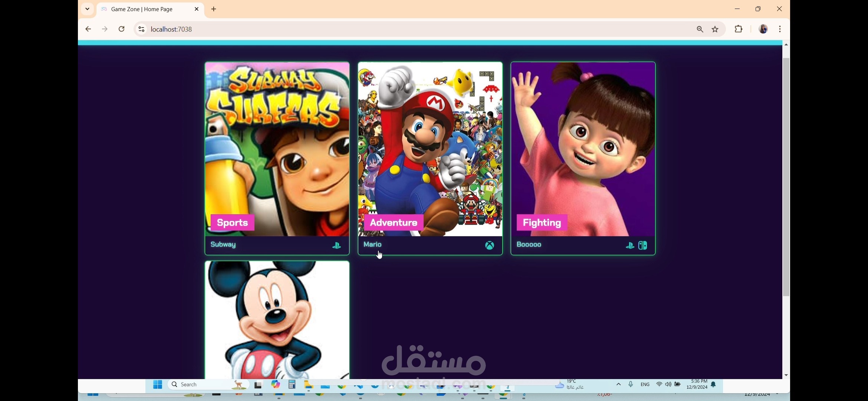Open the Chrome three-dot menu
This screenshot has height=401, width=868.
click(x=780, y=29)
